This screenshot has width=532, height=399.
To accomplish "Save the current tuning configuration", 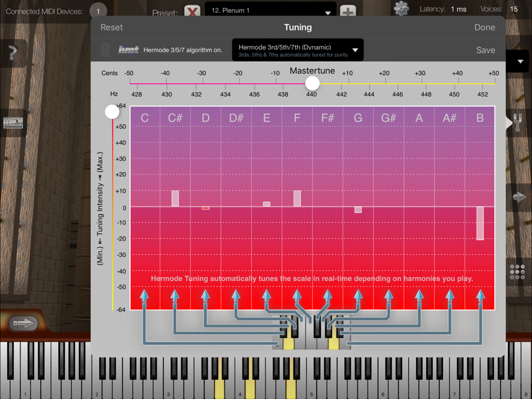I will click(x=485, y=50).
